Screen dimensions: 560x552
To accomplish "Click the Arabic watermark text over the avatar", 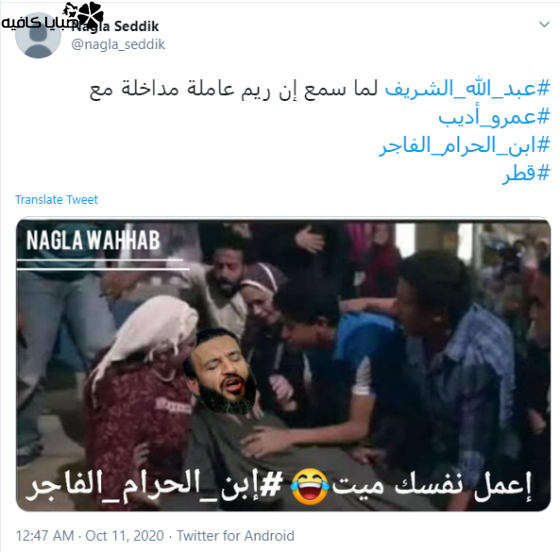I will (39, 23).
